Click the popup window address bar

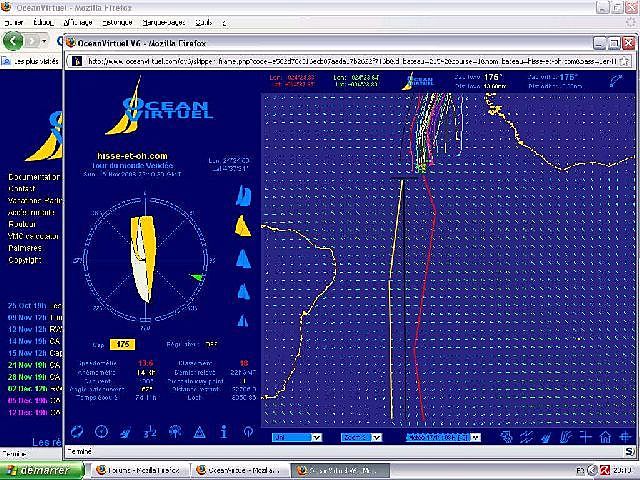pyautogui.click(x=351, y=61)
